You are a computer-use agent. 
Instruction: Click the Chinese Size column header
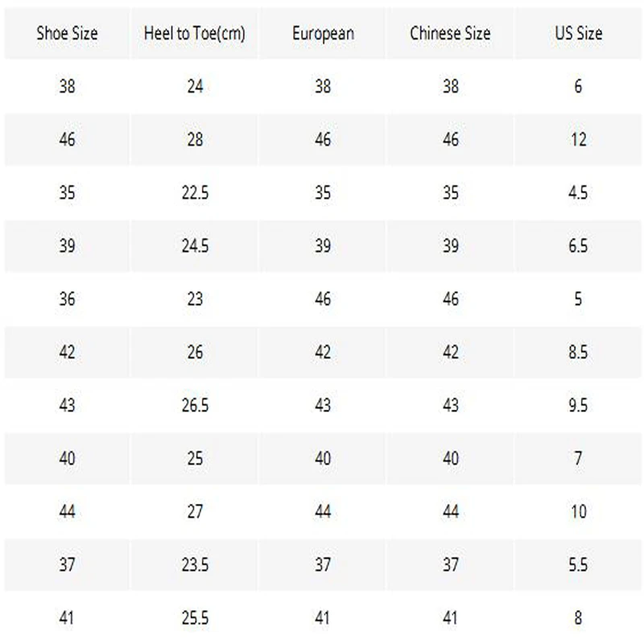click(450, 34)
